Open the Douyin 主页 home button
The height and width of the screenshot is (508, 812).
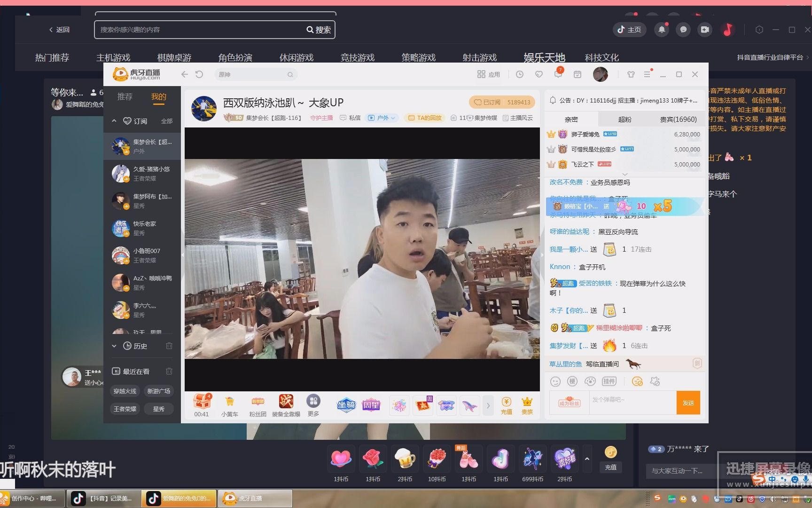coord(629,30)
